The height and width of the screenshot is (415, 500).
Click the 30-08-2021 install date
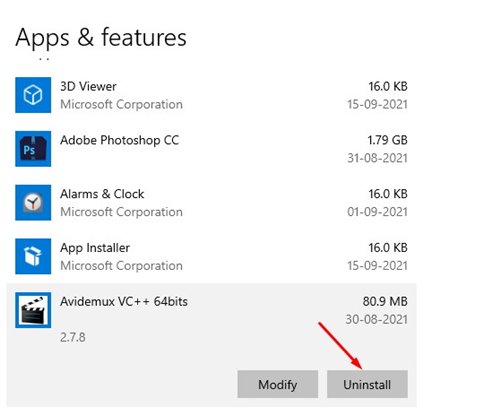pyautogui.click(x=377, y=319)
